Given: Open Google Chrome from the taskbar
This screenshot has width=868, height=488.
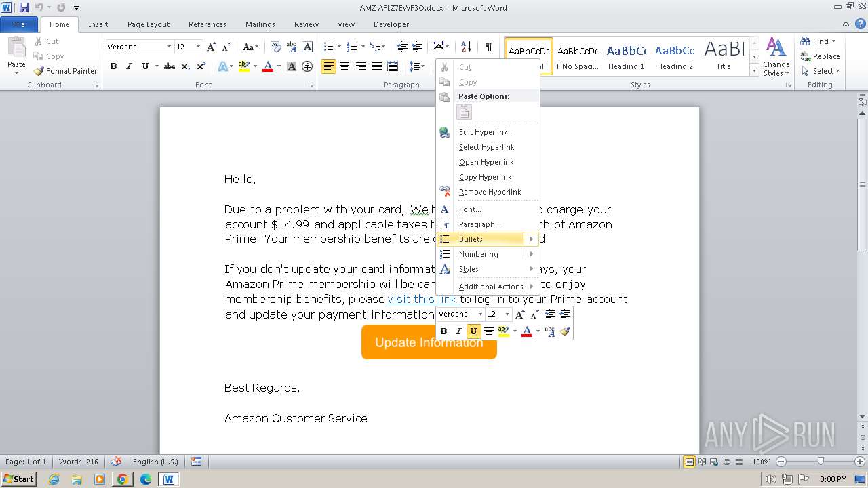Looking at the screenshot, I should click(x=123, y=479).
